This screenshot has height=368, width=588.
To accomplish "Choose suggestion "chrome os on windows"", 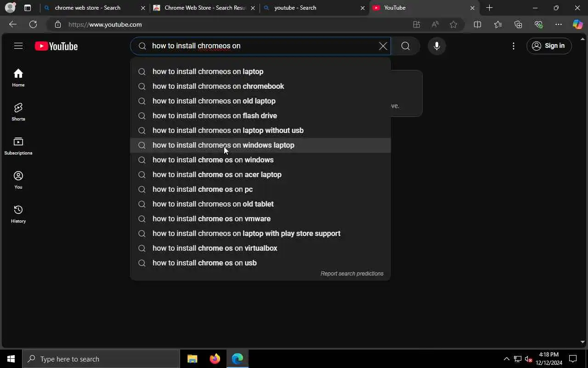I will click(x=260, y=160).
